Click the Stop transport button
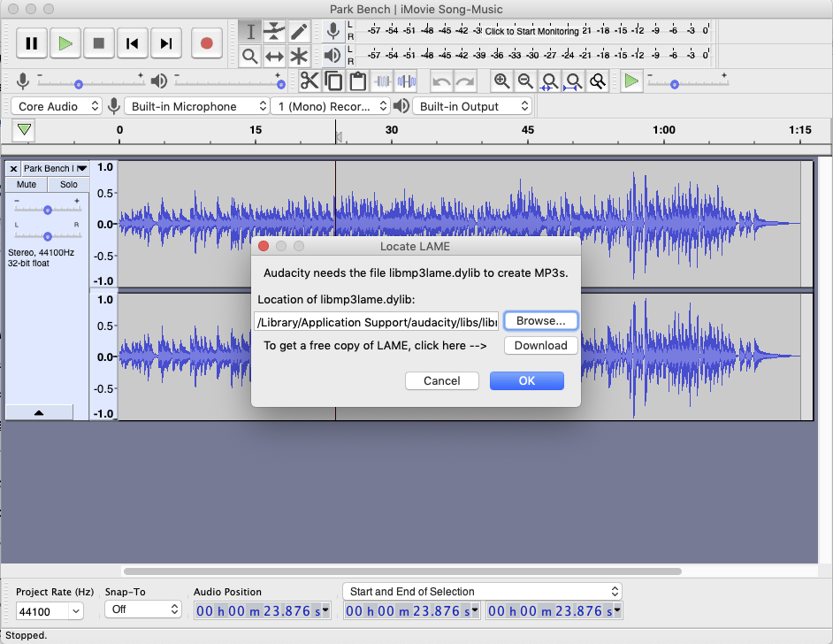The width and height of the screenshot is (833, 644). tap(99, 43)
